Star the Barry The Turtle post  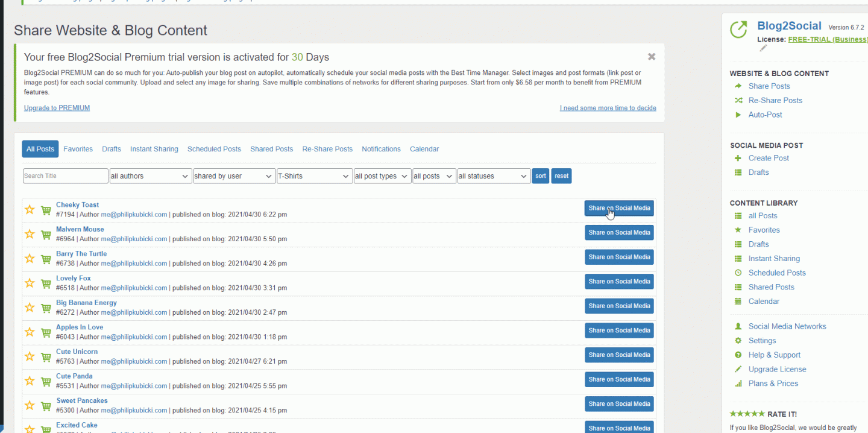click(30, 259)
